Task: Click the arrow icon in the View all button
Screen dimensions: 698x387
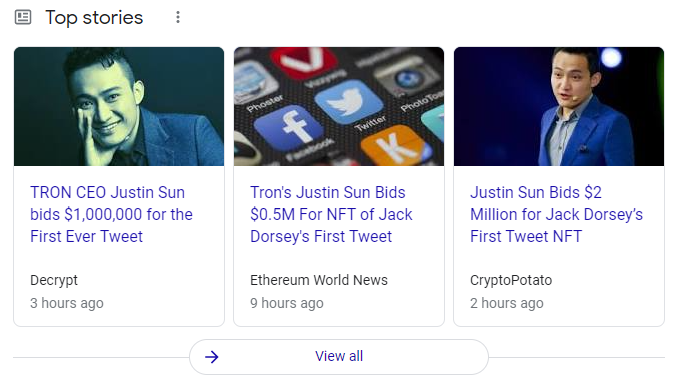Action: point(211,357)
